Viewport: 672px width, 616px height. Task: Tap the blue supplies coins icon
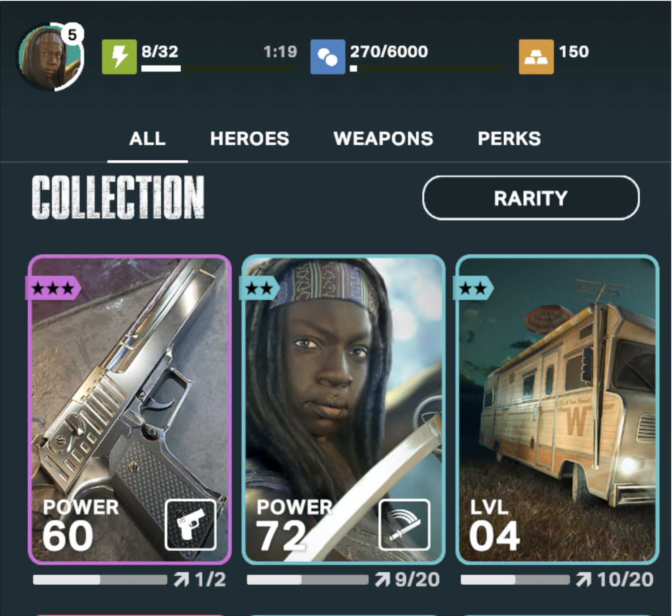pos(328,57)
